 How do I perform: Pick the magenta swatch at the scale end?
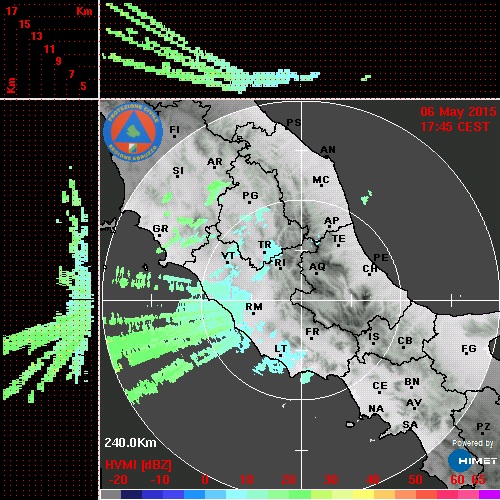point(489,494)
